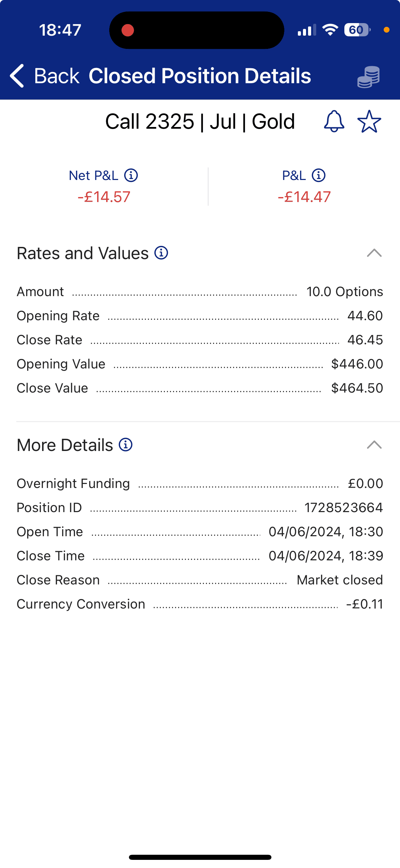Viewport: 400px width, 868px height.
Task: Collapse the Rates and Values section
Action: tap(374, 253)
